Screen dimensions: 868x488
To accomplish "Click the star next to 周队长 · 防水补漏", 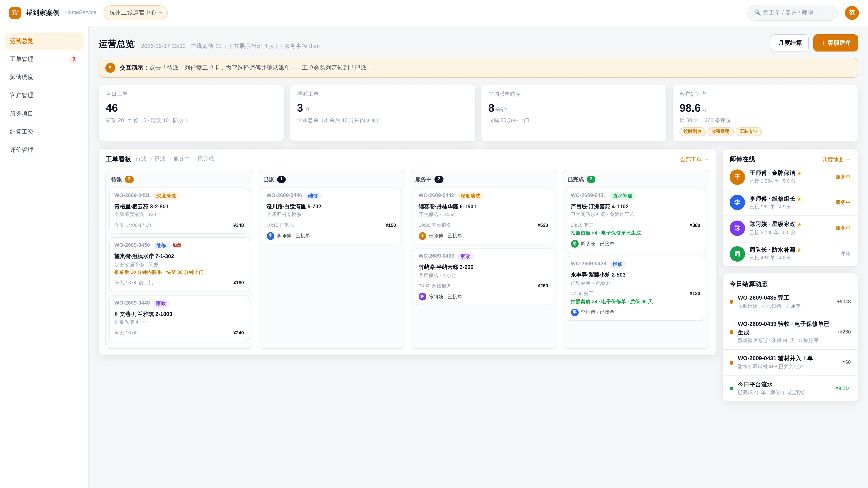I will (x=799, y=250).
